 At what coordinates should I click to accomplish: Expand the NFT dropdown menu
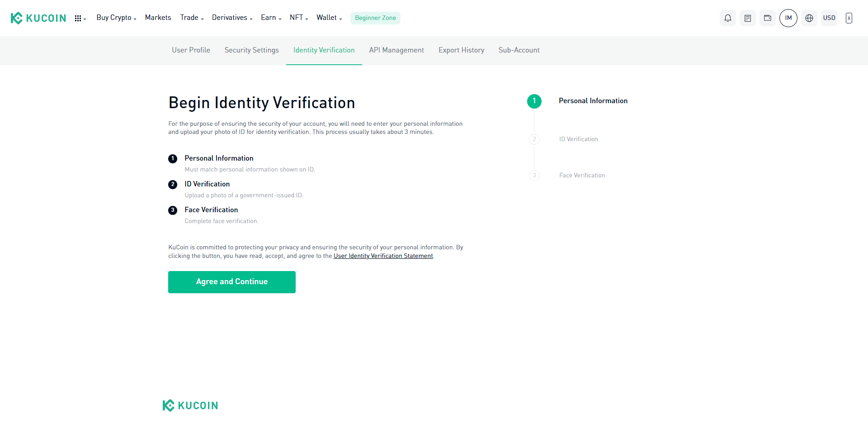[299, 18]
